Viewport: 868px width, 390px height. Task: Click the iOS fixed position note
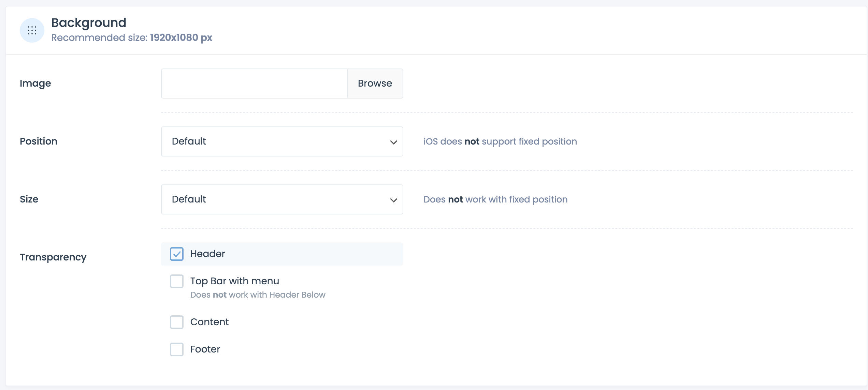tap(500, 141)
